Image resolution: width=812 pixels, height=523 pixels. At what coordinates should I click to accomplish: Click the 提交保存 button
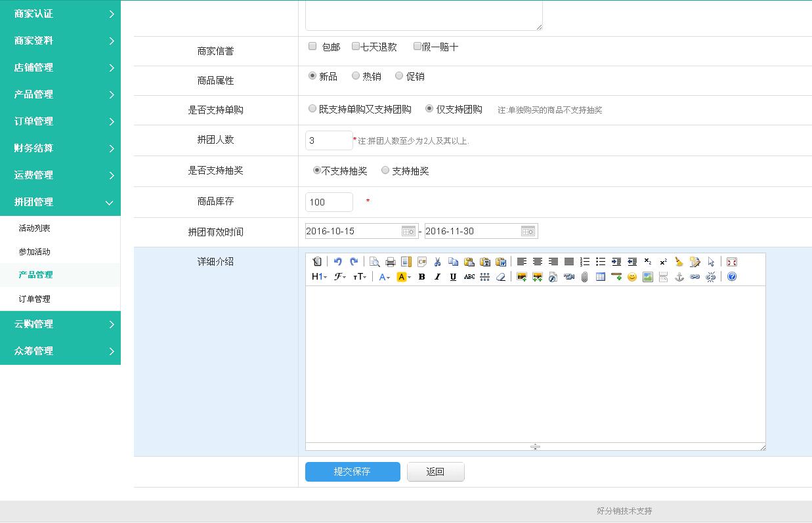tap(353, 472)
